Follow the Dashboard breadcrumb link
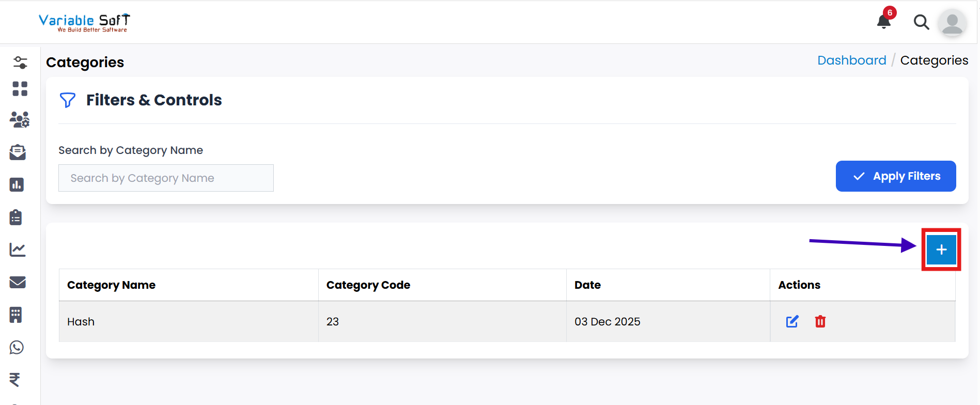Viewport: 980px width, 405px height. [851, 60]
